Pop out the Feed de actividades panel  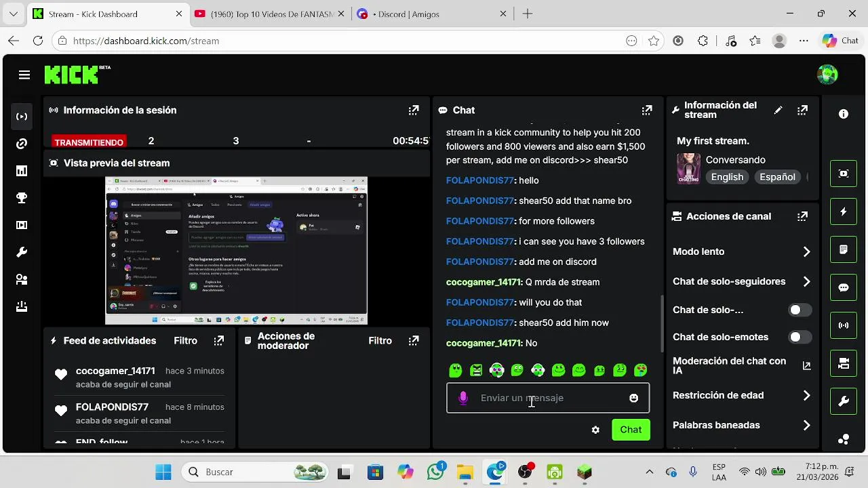tap(219, 341)
